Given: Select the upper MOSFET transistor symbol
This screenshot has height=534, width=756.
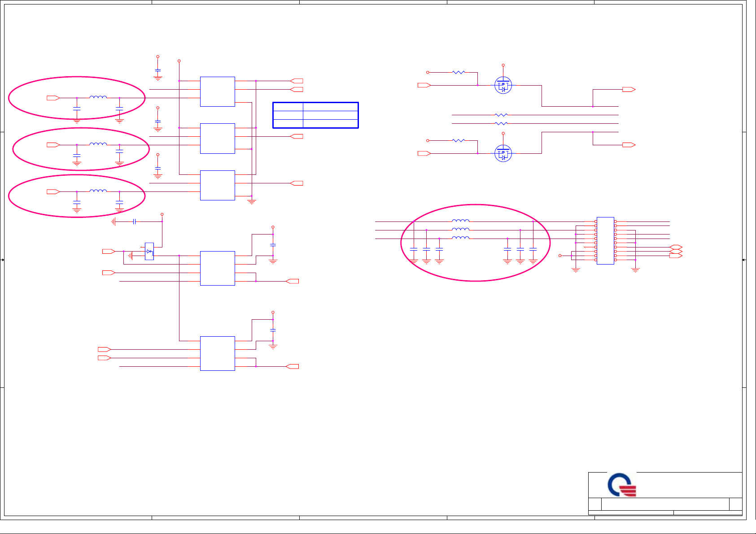Looking at the screenshot, I should tap(503, 85).
